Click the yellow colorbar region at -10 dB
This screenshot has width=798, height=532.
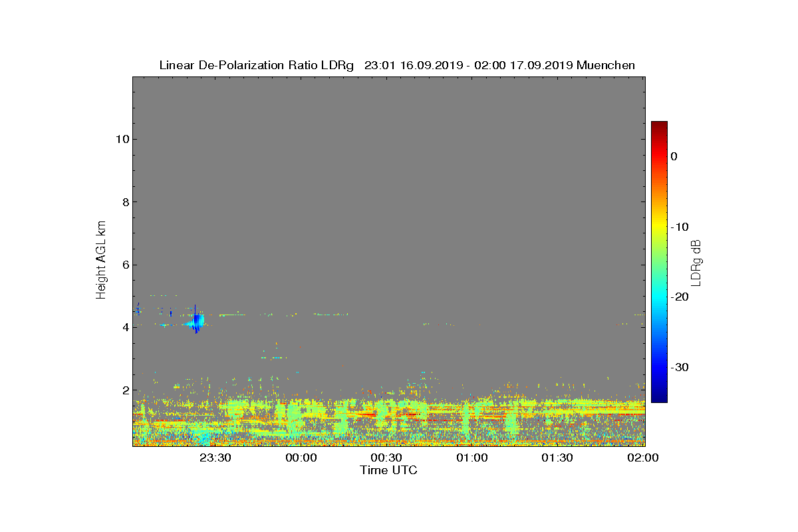tap(659, 226)
